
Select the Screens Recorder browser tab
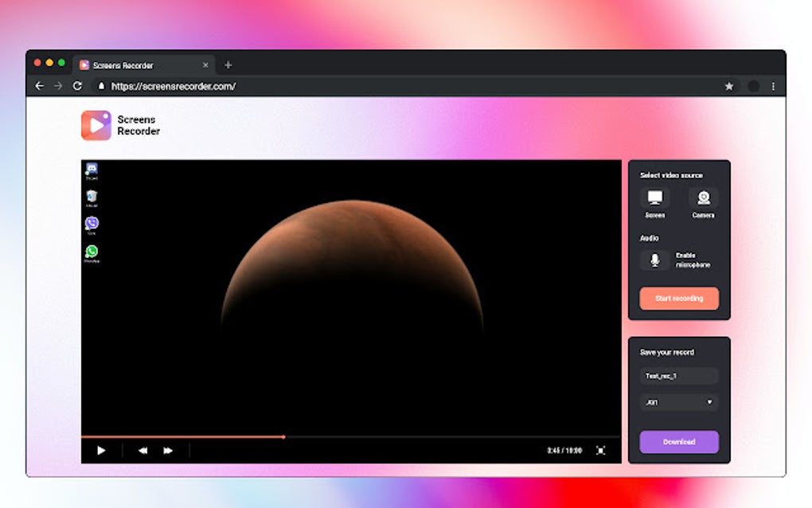click(143, 64)
